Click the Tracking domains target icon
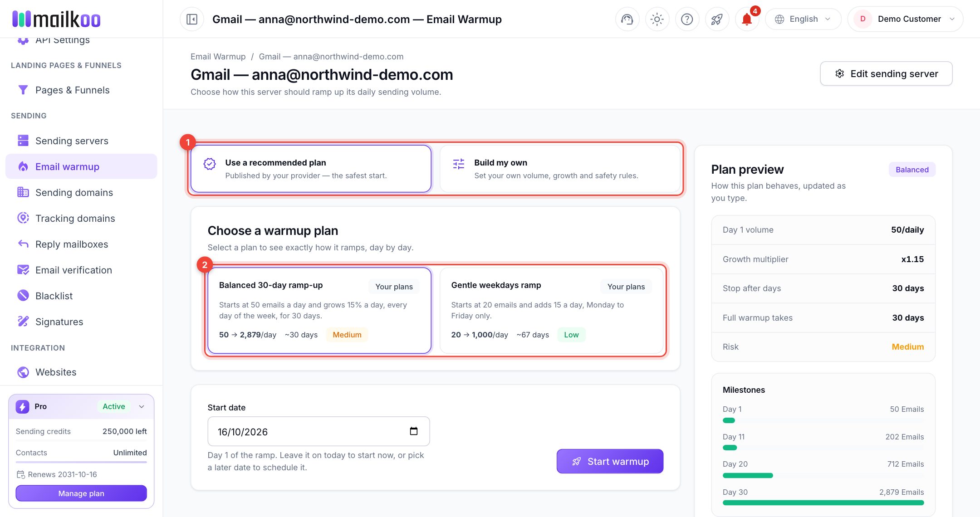980x517 pixels. click(x=23, y=218)
